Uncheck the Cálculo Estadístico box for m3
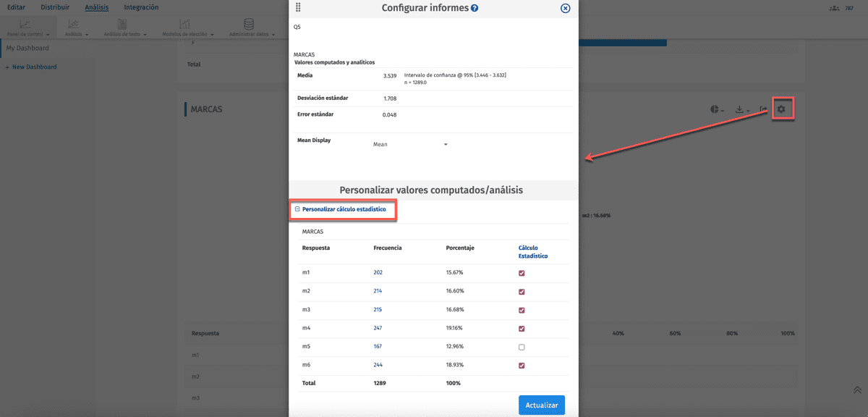This screenshot has width=868, height=417. point(522,311)
